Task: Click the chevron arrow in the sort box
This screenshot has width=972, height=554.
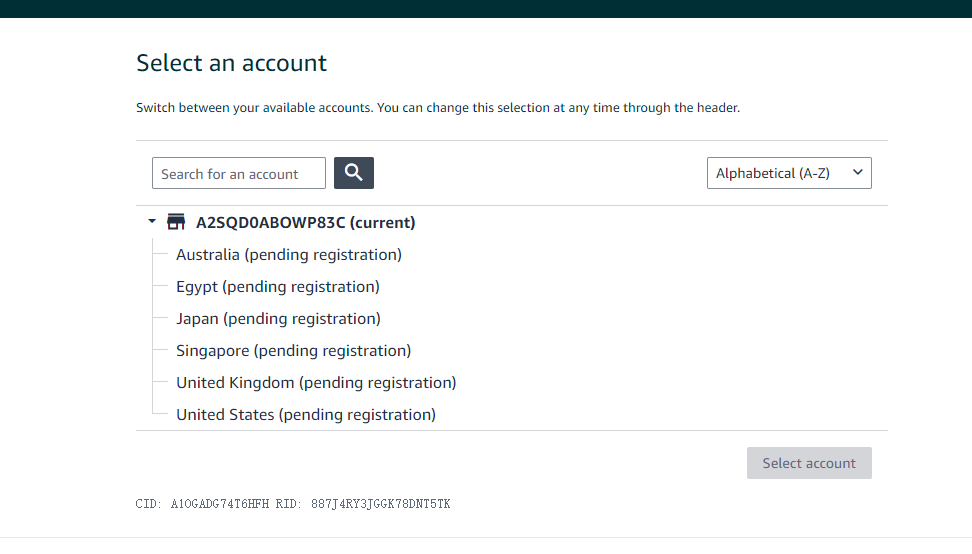Action: 857,173
